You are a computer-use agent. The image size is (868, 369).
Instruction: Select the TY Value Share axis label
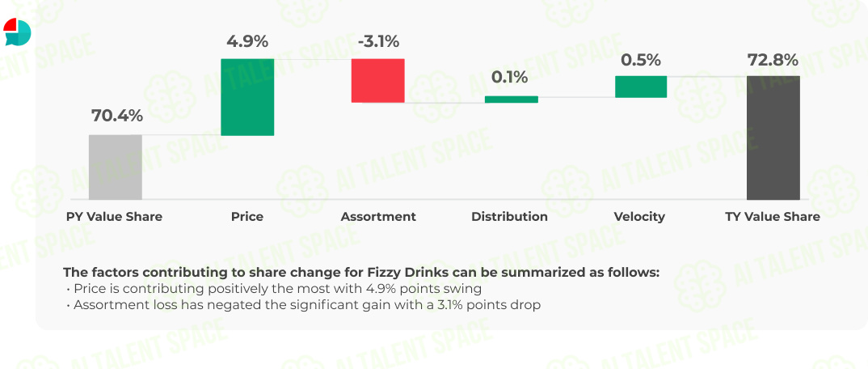pyautogui.click(x=773, y=217)
